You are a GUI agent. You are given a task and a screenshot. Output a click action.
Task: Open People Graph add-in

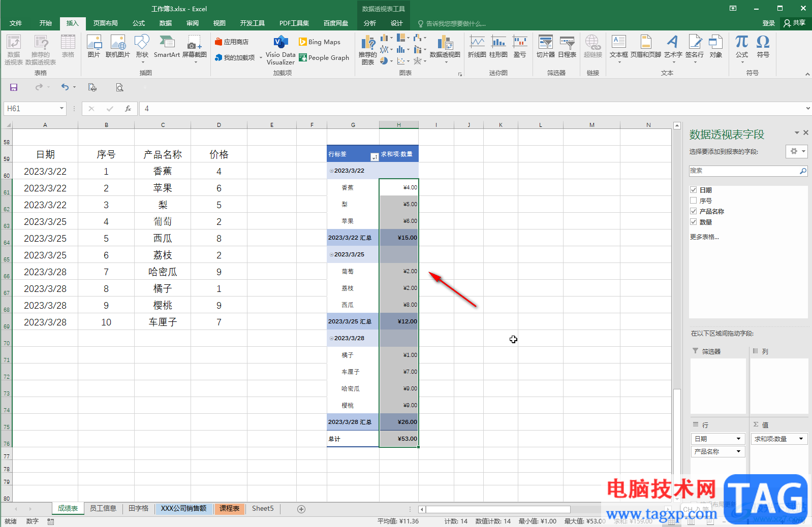[324, 57]
